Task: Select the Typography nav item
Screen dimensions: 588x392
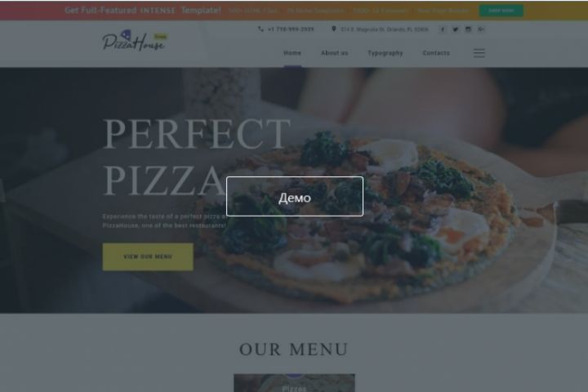Action: 385,53
